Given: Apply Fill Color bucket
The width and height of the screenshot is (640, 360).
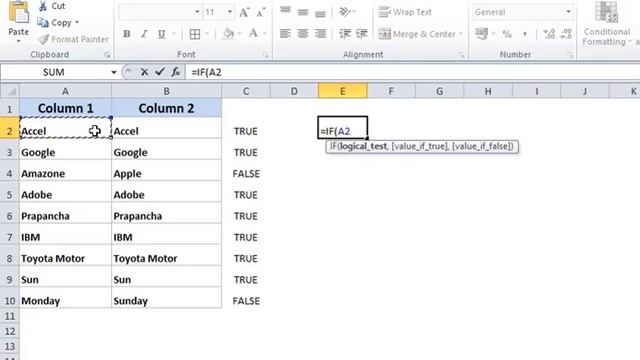Looking at the screenshot, I should (x=229, y=33).
